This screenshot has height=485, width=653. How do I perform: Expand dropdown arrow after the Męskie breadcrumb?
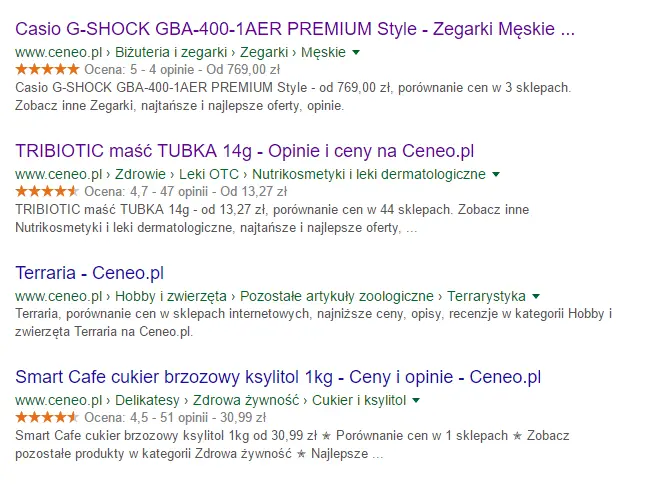point(356,52)
